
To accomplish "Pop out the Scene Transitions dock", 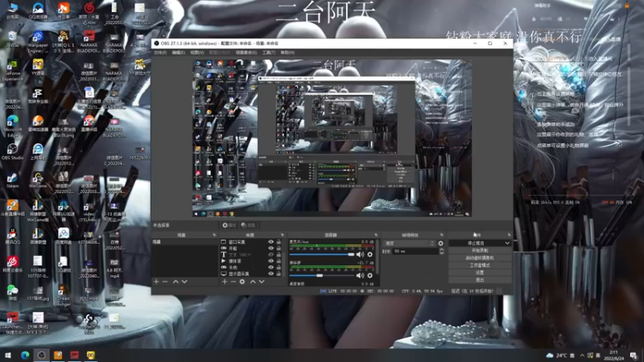I will coord(442,235).
